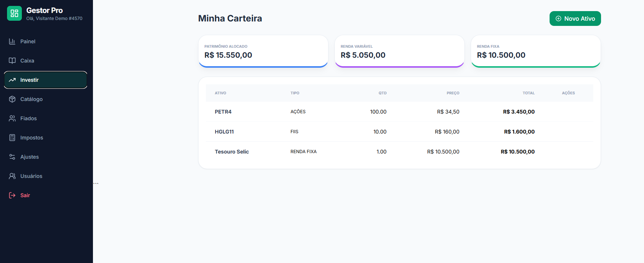Select the Patrimônio Alocado card
Image resolution: width=644 pixels, height=263 pixels.
tap(263, 51)
